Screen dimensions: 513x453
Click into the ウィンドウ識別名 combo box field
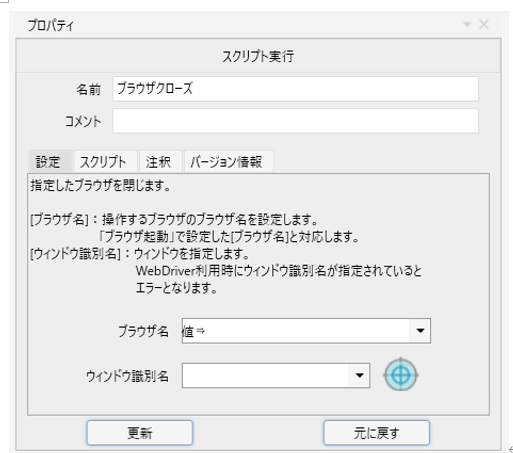pos(265,375)
